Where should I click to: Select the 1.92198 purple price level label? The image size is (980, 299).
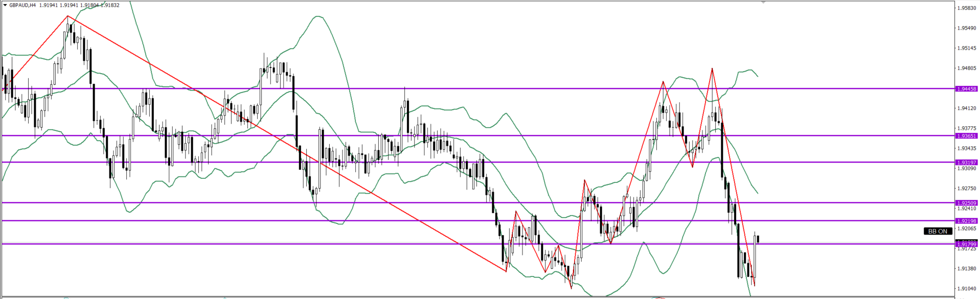(966, 221)
